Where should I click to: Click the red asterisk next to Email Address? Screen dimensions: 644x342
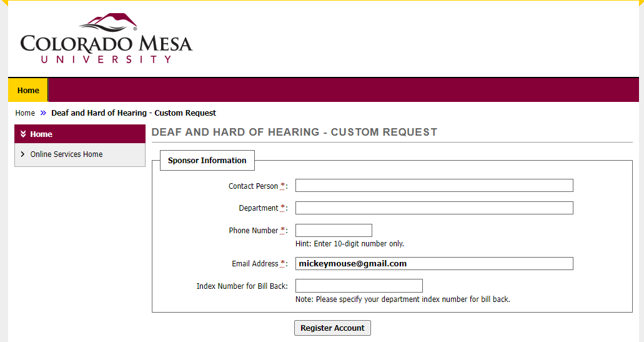[x=282, y=264]
